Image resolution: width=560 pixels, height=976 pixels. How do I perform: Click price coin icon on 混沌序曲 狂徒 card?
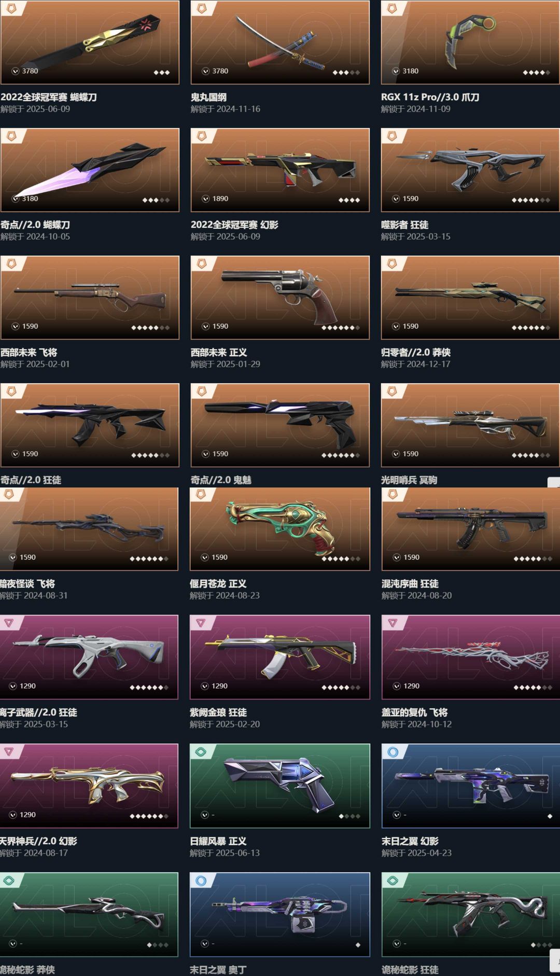(397, 557)
